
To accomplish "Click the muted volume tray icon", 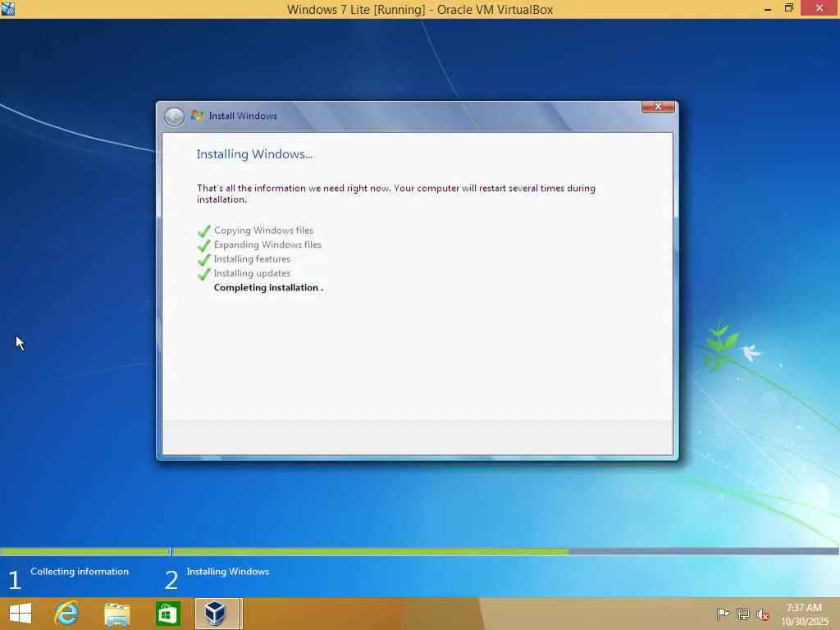I will [x=763, y=614].
